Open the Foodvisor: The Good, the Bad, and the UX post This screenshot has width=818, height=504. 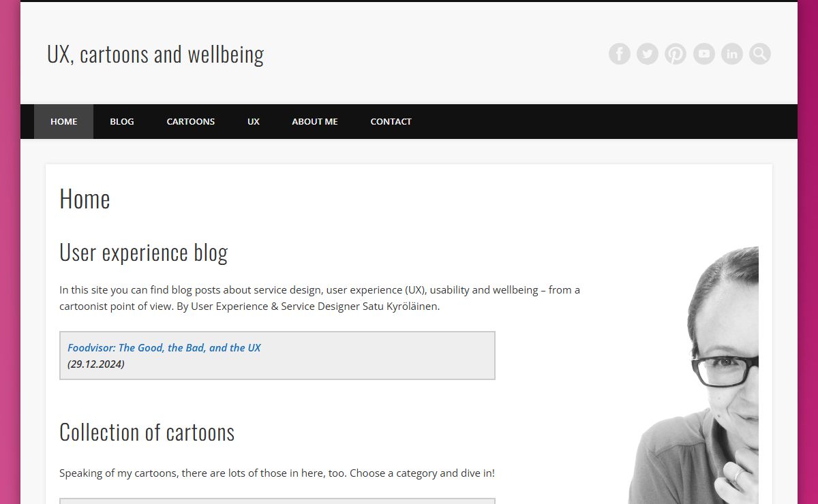[x=164, y=347]
